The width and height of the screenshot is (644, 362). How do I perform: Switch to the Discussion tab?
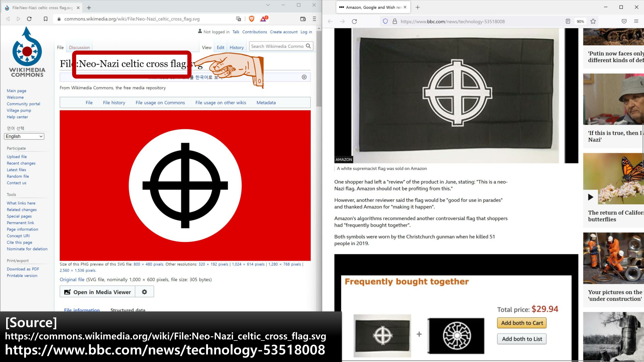(79, 47)
